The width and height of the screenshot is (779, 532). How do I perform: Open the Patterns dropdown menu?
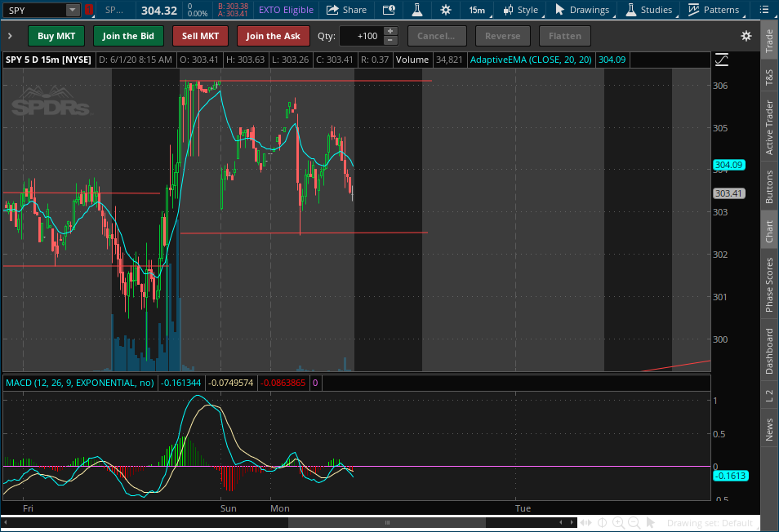[x=714, y=10]
